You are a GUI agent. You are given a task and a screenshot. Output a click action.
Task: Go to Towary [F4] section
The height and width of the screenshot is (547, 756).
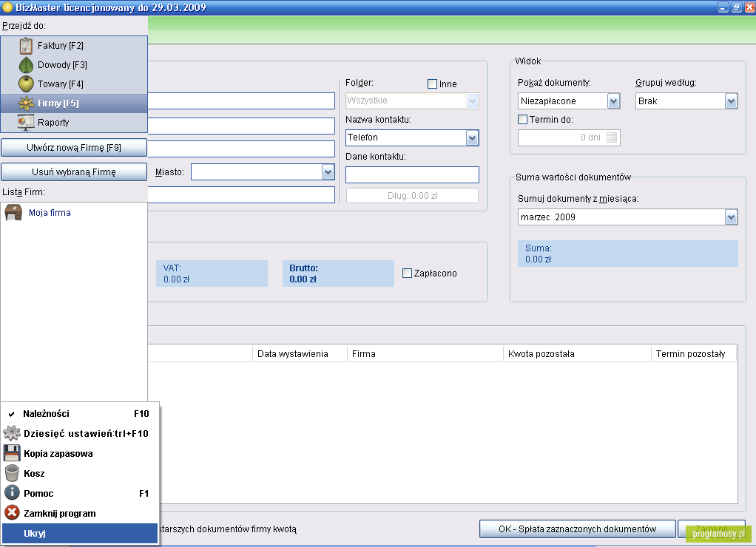74,84
